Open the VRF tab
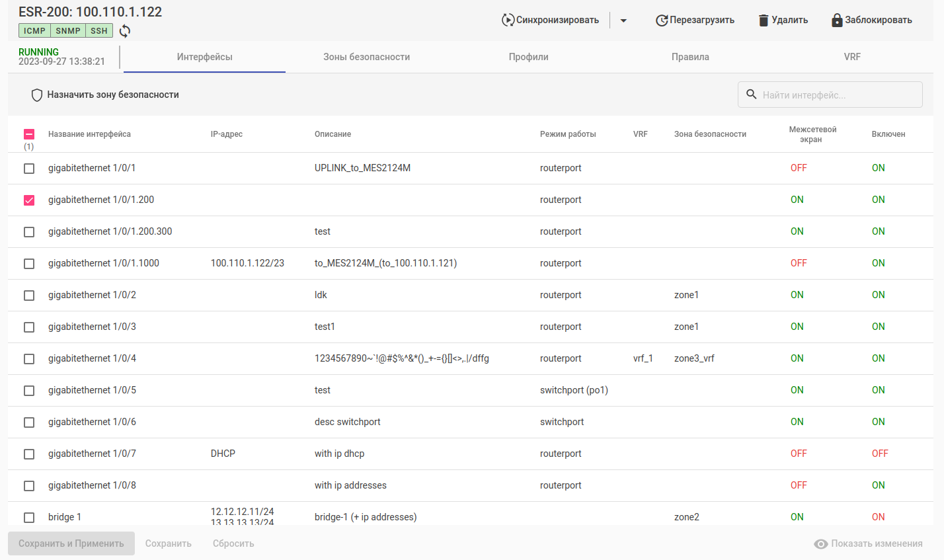Viewport: 944px width, 560px height. [852, 57]
